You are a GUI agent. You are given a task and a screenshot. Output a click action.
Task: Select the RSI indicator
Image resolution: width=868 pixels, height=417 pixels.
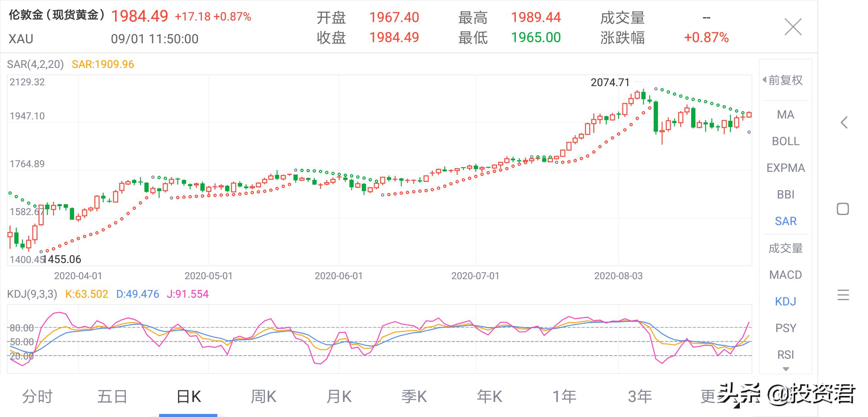[785, 354]
